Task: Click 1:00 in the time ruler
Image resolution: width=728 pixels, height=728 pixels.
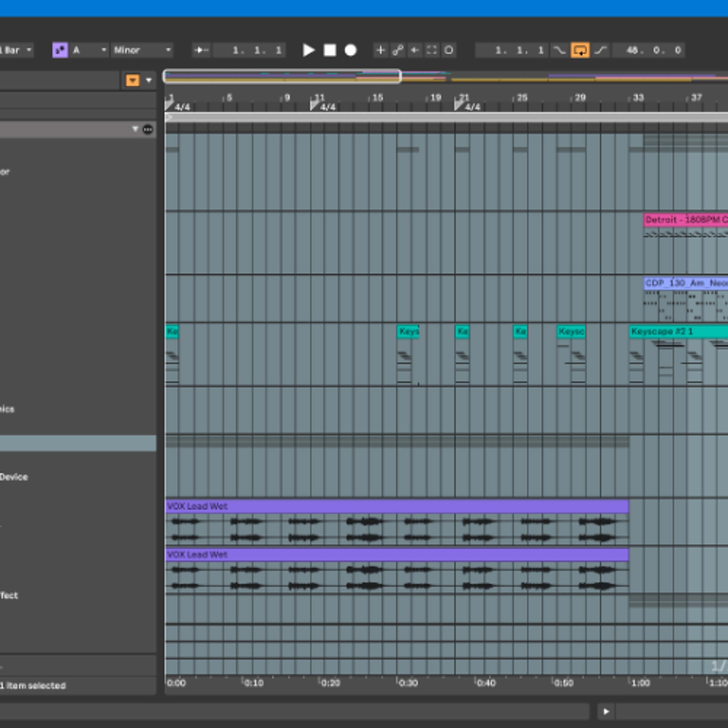Action: click(x=641, y=683)
